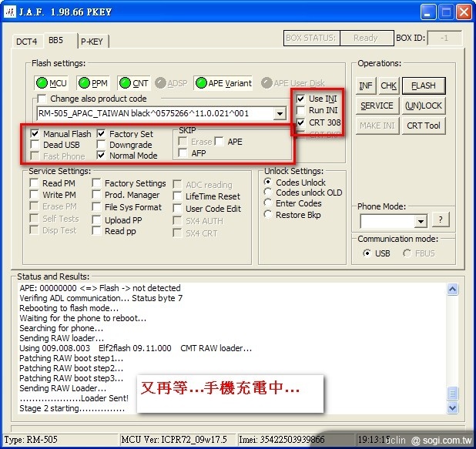Select USB communication mode
The image size is (476, 449).
[367, 253]
